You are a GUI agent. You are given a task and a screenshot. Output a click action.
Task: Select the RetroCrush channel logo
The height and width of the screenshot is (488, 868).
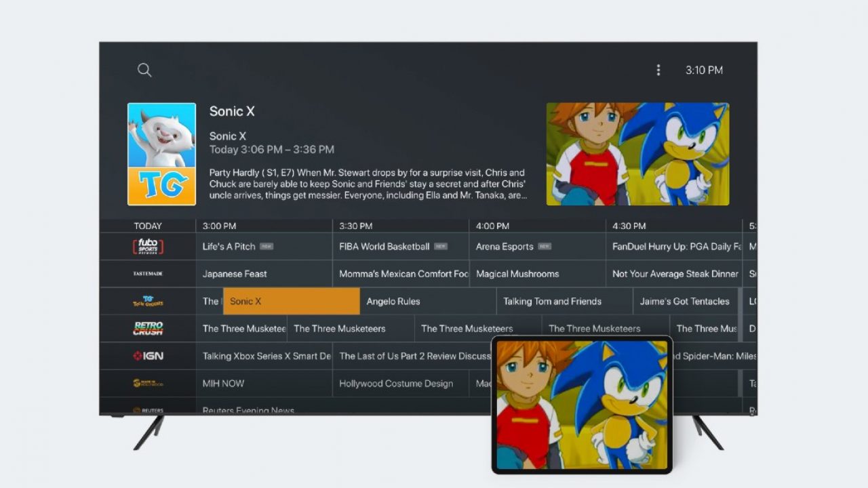[148, 329]
